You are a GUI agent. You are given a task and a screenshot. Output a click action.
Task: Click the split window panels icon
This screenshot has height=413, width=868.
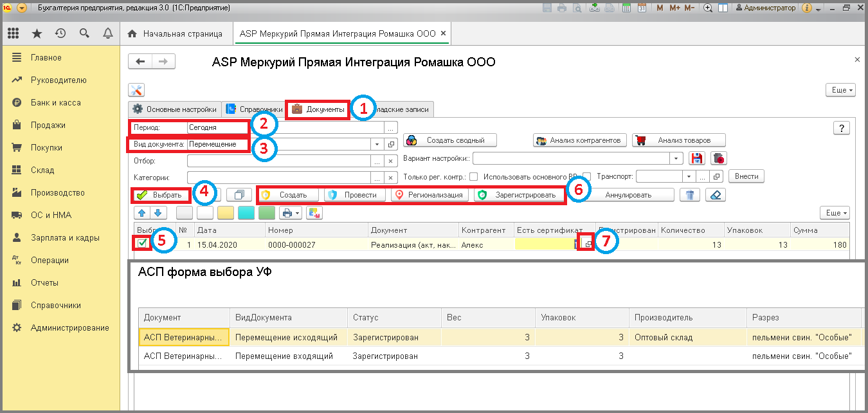tap(723, 8)
